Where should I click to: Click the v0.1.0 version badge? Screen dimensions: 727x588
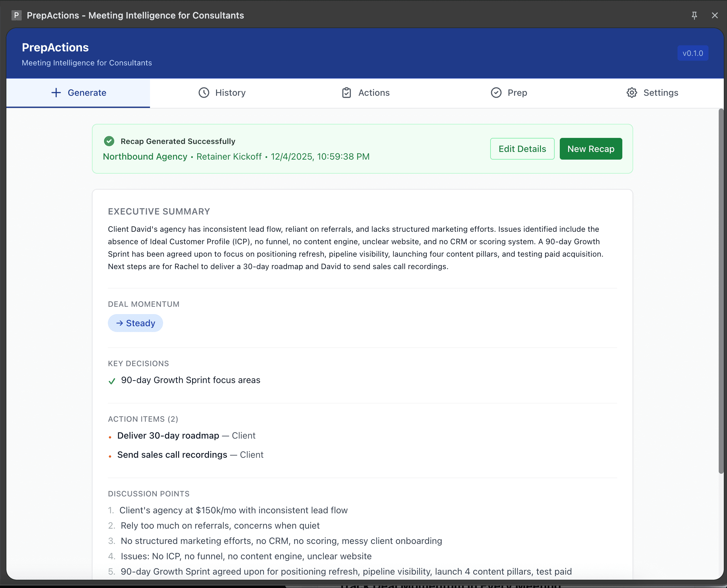tap(693, 53)
